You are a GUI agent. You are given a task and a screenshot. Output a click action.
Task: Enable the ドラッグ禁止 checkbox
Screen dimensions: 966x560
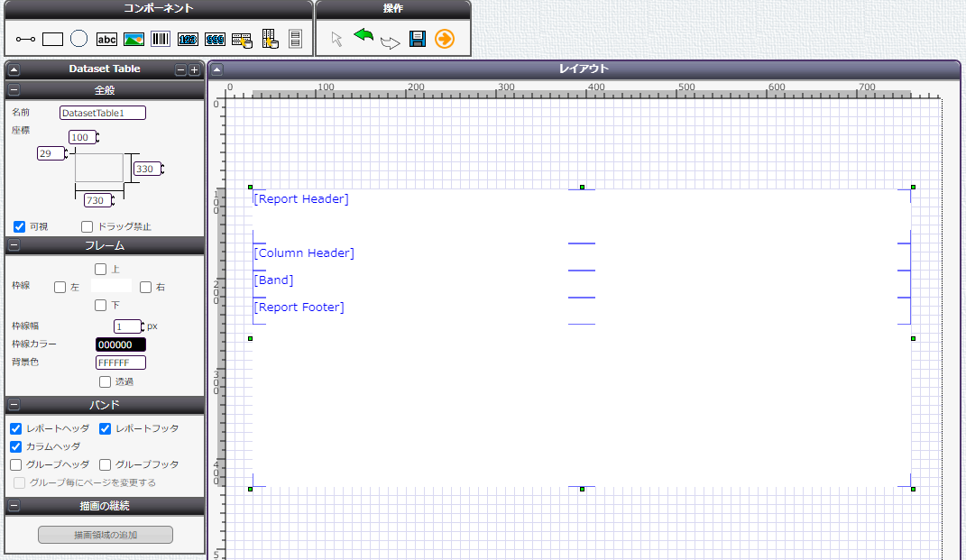(87, 226)
